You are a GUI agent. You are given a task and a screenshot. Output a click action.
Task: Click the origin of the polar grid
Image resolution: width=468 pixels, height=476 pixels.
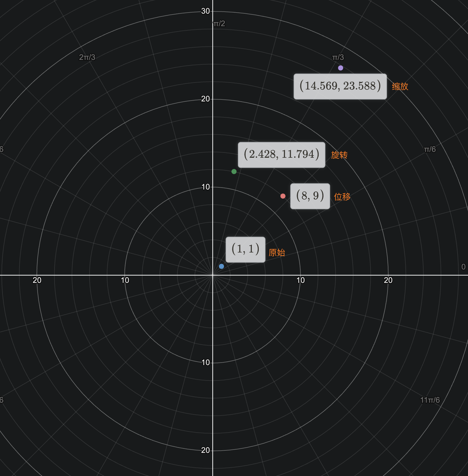click(213, 275)
